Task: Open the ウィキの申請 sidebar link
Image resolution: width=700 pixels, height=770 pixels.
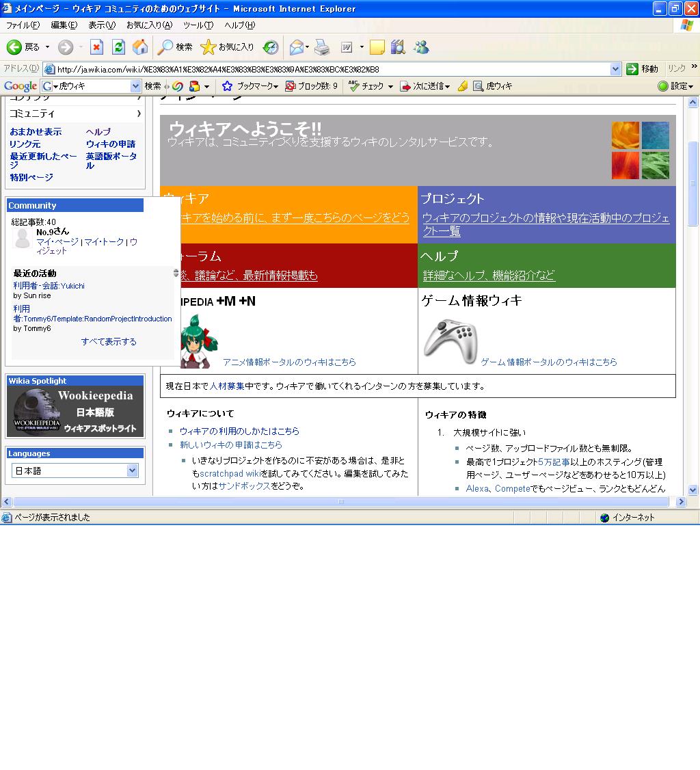Action: click(x=111, y=144)
